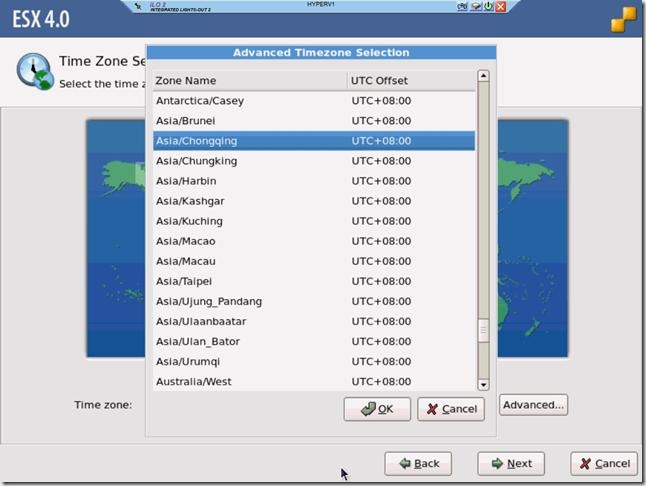This screenshot has height=486, width=646.
Task: Pick the Asia/Harbin time zone
Action: click(x=314, y=181)
